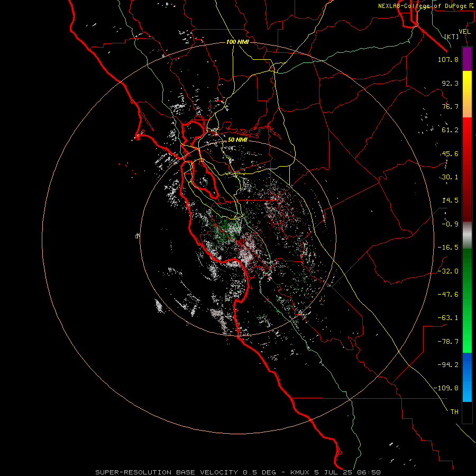Click the '100 NMI' range ring label
476x476 pixels.
click(237, 42)
